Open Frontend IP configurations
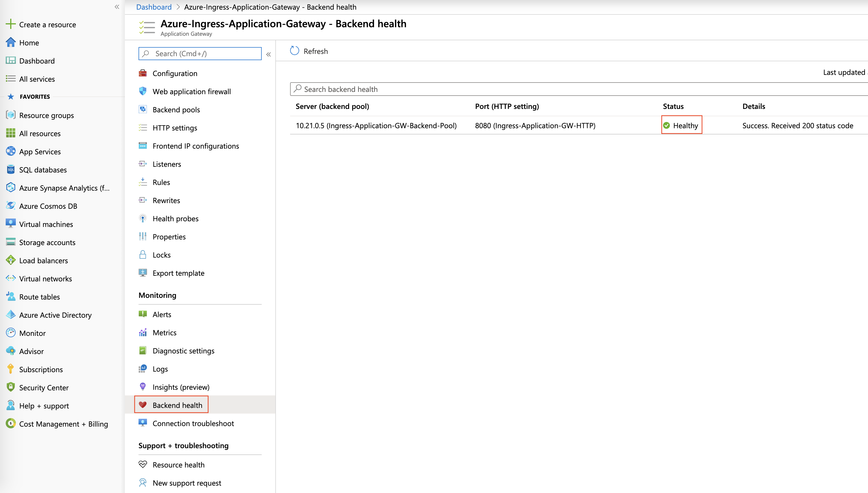 [x=196, y=146]
